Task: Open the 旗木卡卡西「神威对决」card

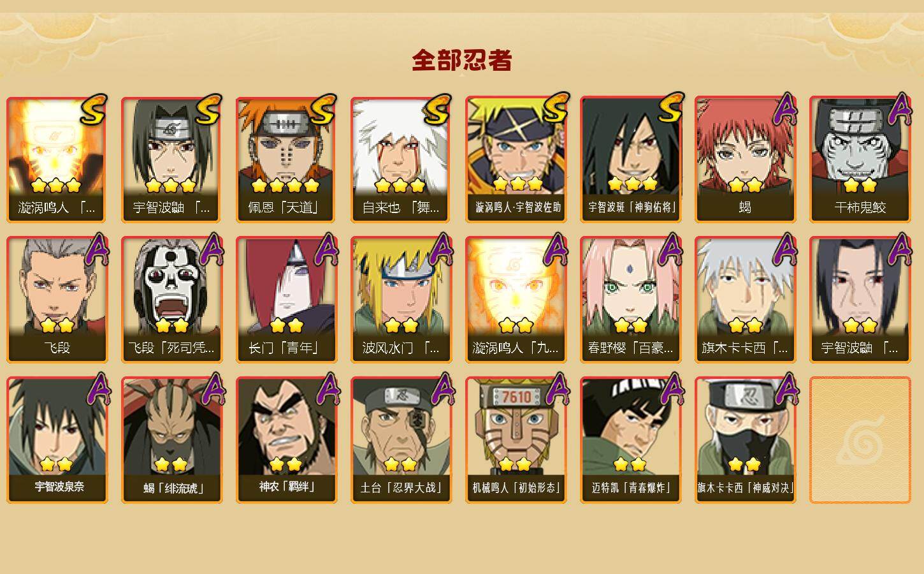Action: click(745, 440)
